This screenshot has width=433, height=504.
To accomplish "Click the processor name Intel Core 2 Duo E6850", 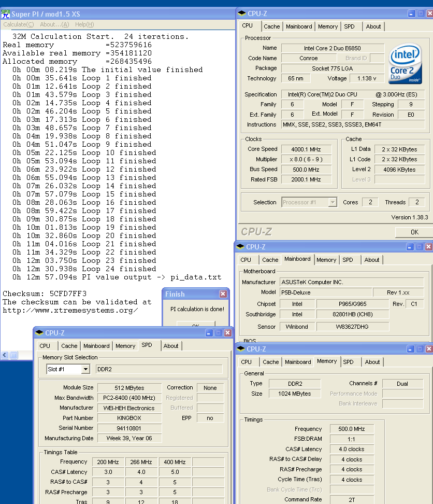I will coord(333,48).
